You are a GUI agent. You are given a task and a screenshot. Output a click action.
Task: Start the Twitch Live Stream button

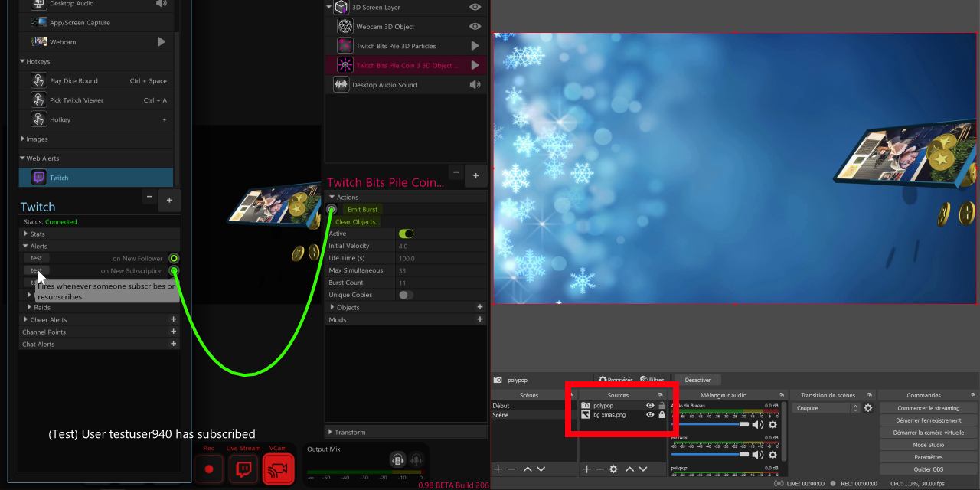[243, 469]
